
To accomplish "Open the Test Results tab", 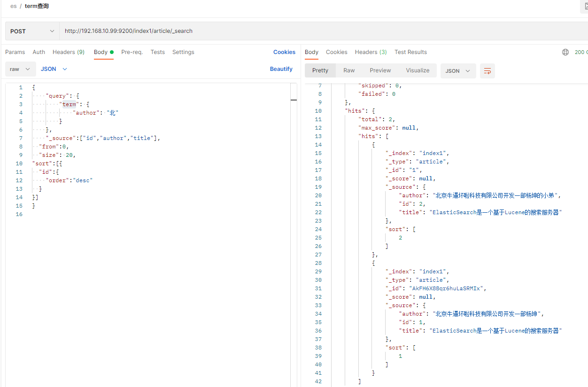I will point(410,52).
